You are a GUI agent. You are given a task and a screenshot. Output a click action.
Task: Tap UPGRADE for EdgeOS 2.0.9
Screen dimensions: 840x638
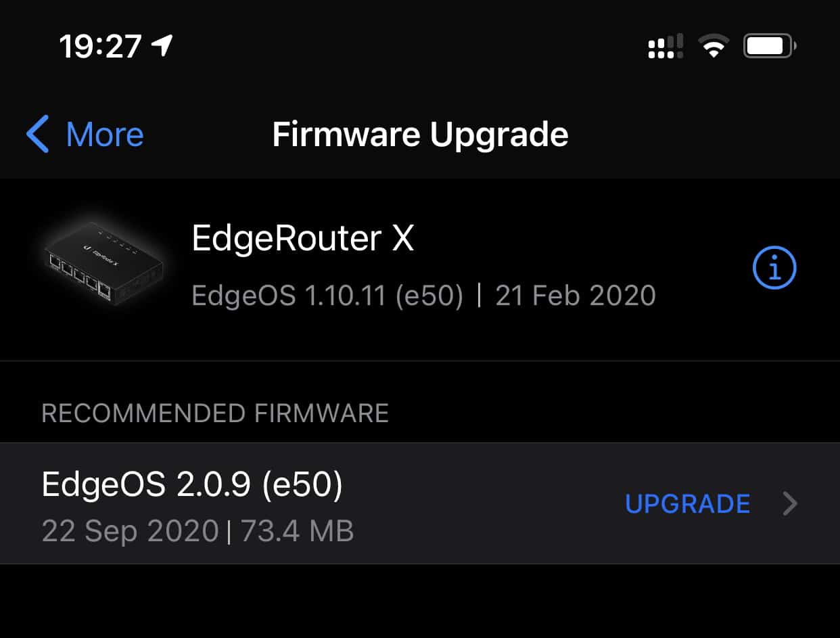tap(688, 504)
